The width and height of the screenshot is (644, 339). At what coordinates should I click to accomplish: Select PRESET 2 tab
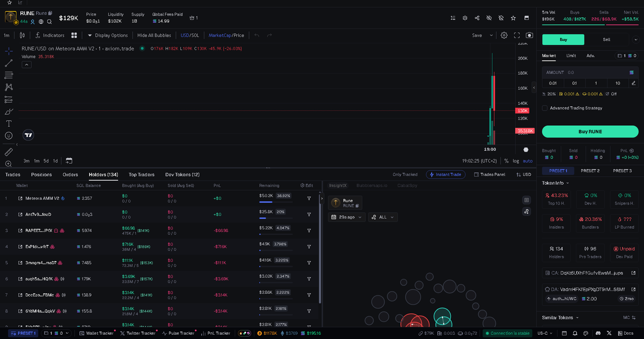[590, 171]
